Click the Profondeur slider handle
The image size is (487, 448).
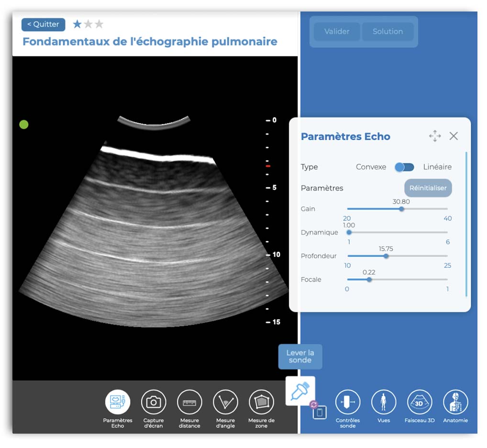386,256
